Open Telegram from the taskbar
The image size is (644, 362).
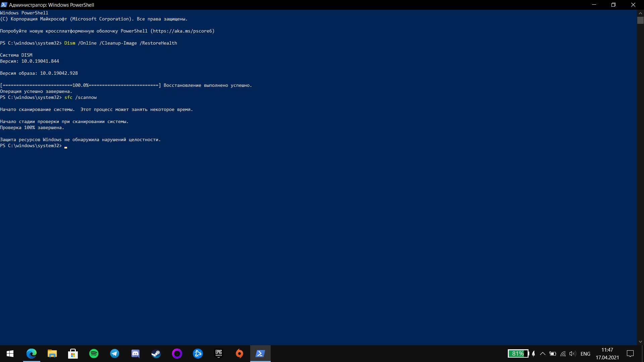point(115,354)
